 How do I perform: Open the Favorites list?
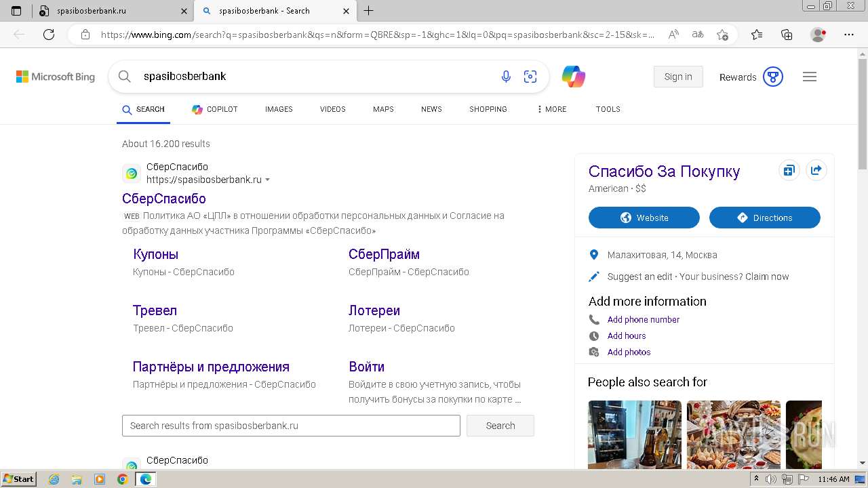point(757,35)
